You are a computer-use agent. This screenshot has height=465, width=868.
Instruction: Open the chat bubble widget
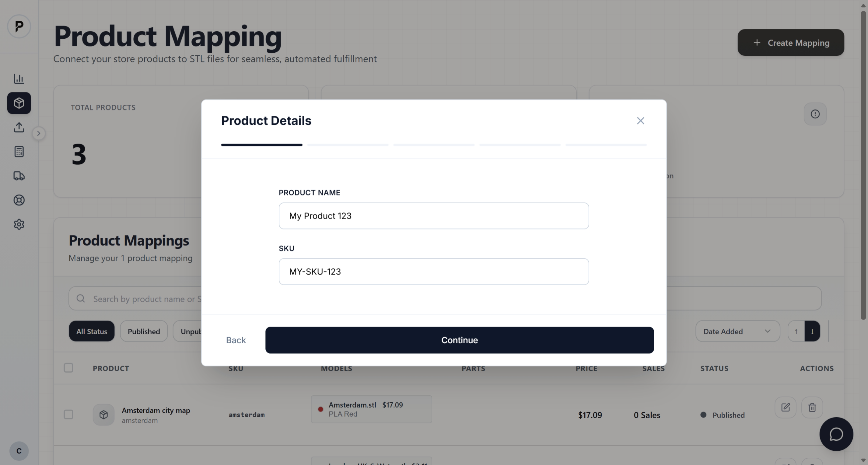[836, 434]
